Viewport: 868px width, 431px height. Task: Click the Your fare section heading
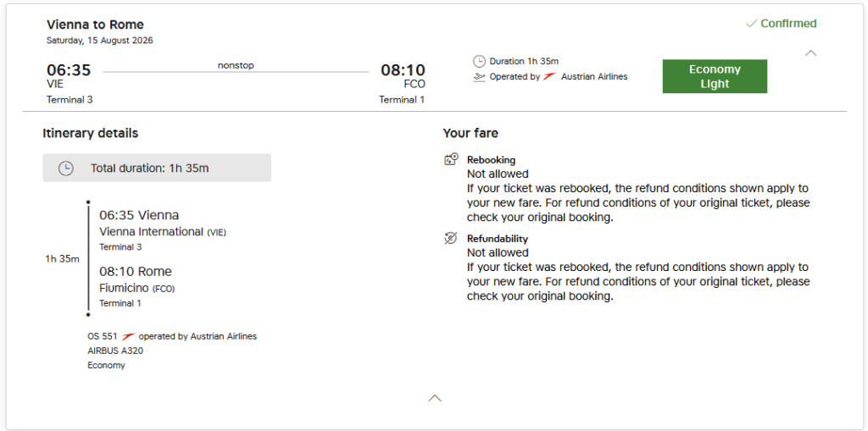pyautogui.click(x=470, y=133)
